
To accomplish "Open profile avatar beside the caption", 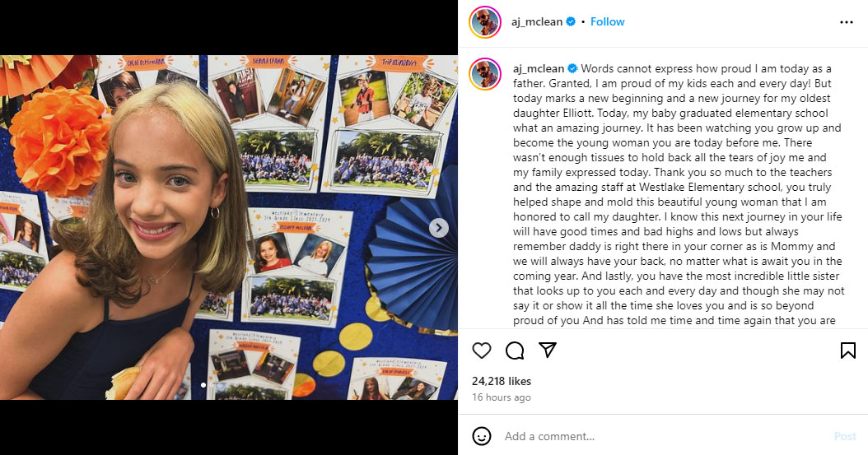I will pos(485,73).
